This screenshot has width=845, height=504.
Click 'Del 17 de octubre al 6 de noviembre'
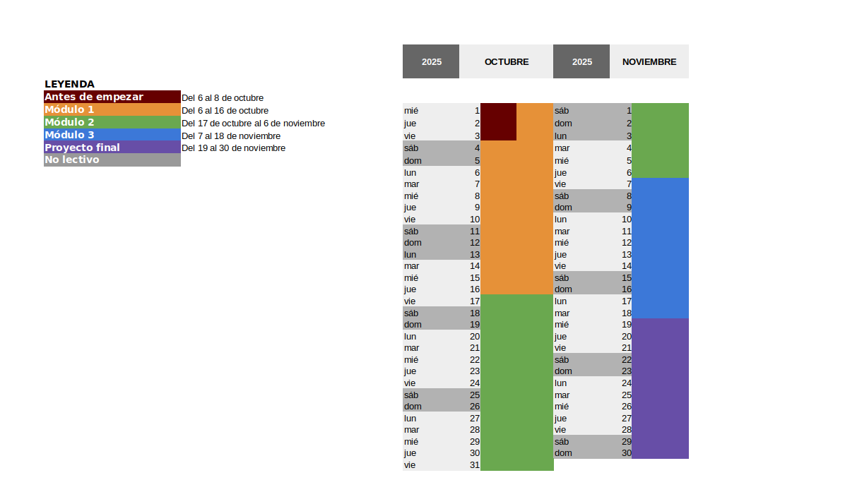253,124
